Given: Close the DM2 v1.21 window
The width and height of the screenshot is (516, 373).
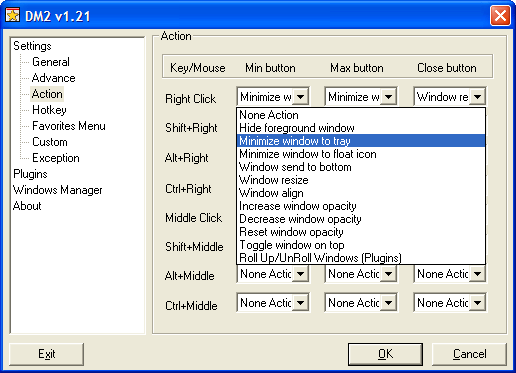Looking at the screenshot, I should [x=500, y=15].
